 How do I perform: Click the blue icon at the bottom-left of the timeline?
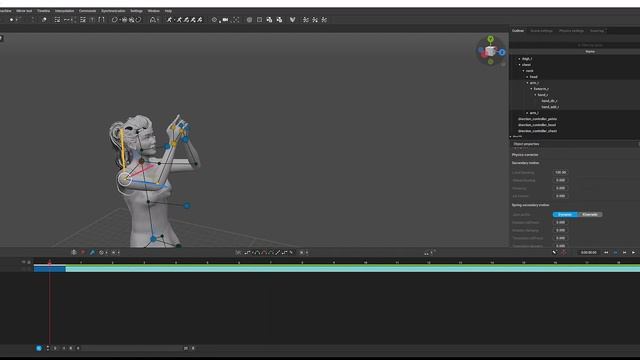point(39,348)
